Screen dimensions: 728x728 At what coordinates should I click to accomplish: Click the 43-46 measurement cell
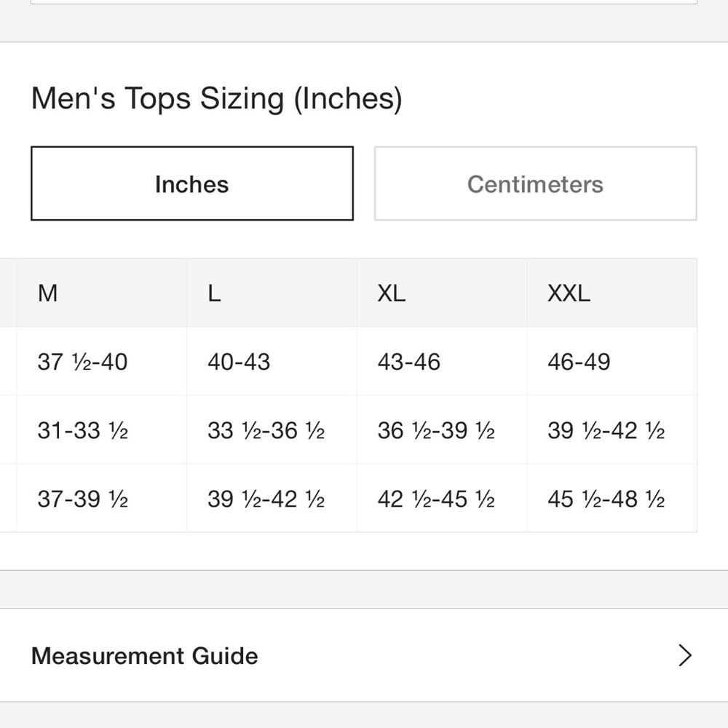point(442,361)
